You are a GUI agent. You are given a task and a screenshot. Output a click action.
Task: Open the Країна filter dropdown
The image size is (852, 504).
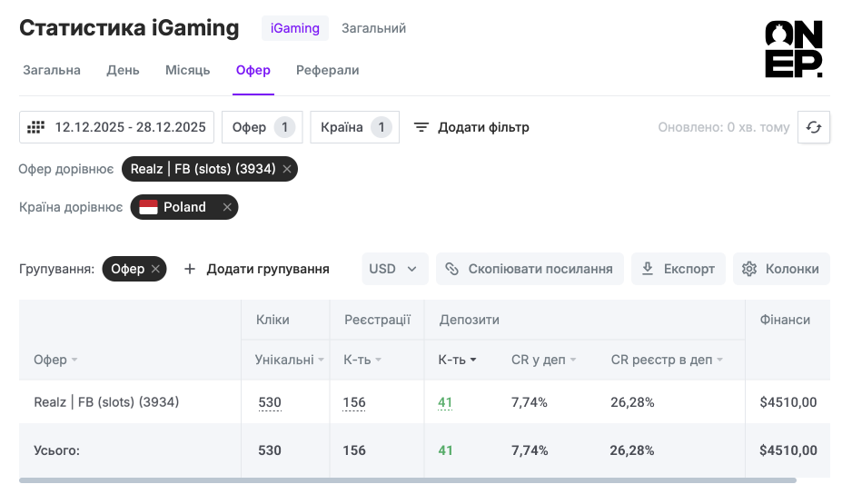click(354, 127)
